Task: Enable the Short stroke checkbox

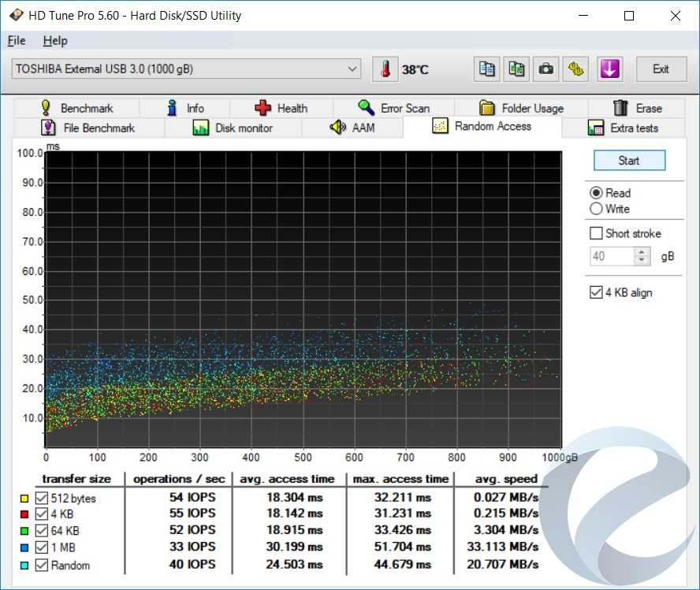Action: pyautogui.click(x=597, y=233)
